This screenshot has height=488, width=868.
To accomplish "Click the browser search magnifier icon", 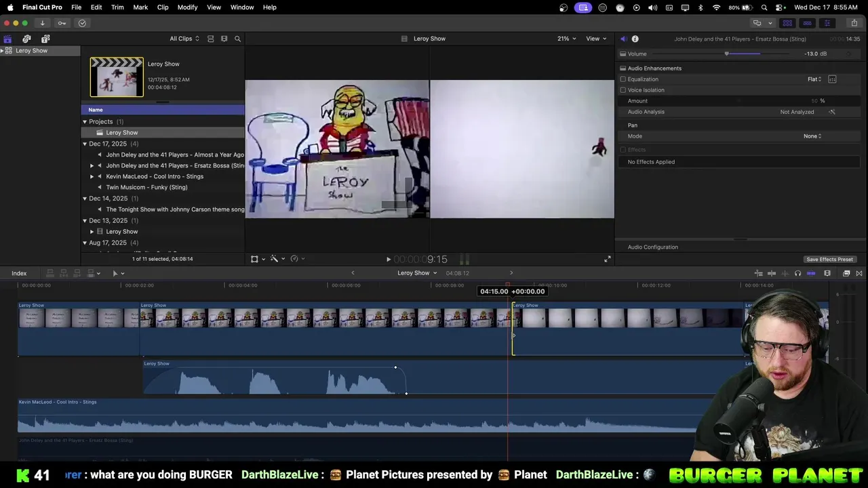I will 237,39.
